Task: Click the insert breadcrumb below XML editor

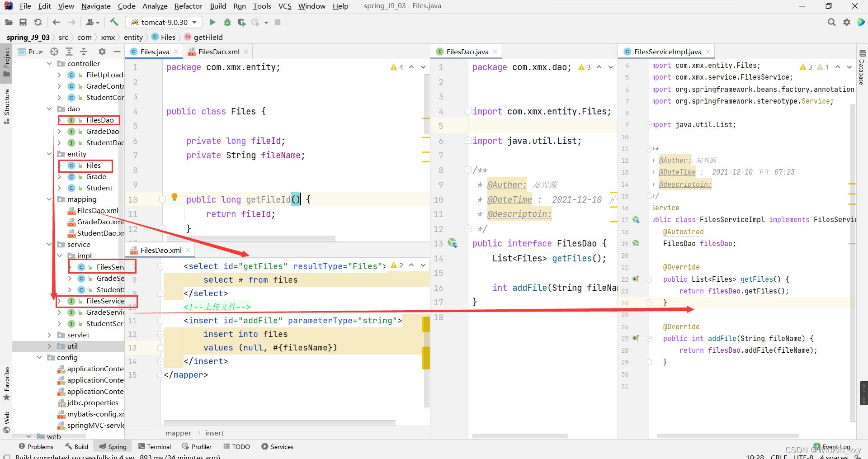Action: tap(214, 433)
